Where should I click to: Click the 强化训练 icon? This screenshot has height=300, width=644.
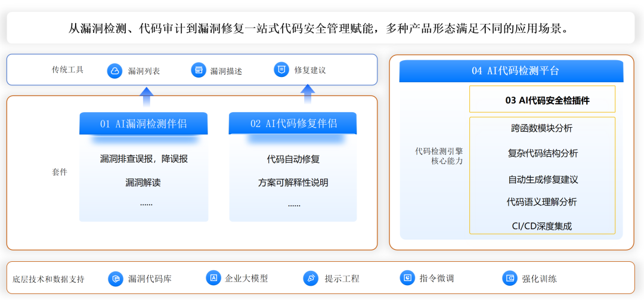(510, 279)
